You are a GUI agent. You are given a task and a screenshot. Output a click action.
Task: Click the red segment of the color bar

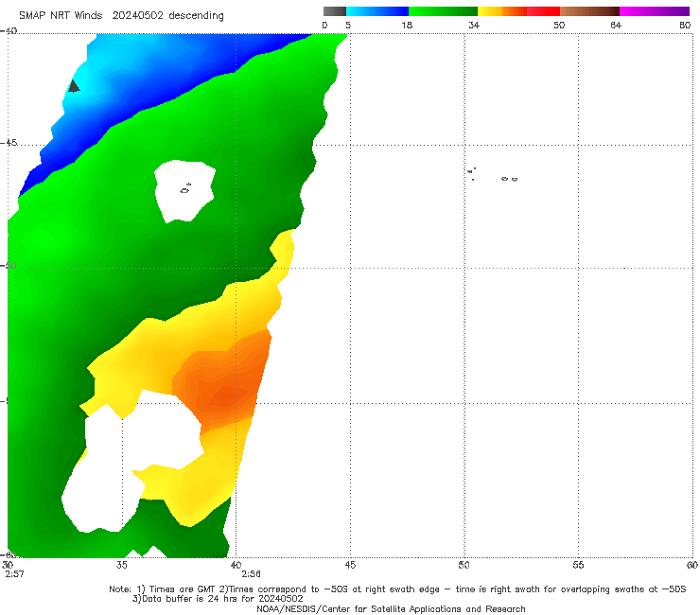[543, 11]
